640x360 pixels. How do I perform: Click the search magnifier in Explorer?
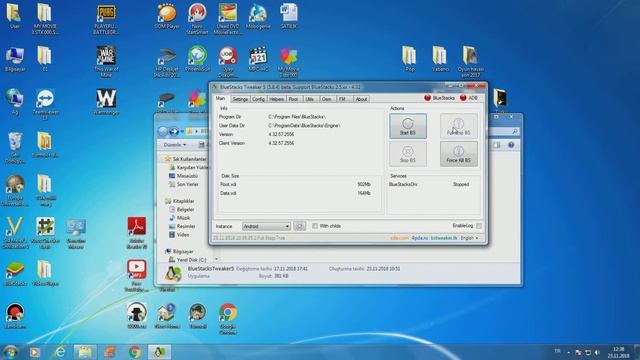coord(515,131)
